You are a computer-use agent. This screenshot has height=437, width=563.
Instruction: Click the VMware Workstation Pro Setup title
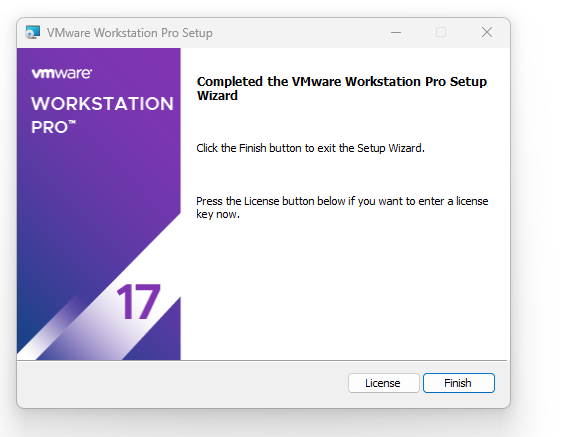pos(130,33)
